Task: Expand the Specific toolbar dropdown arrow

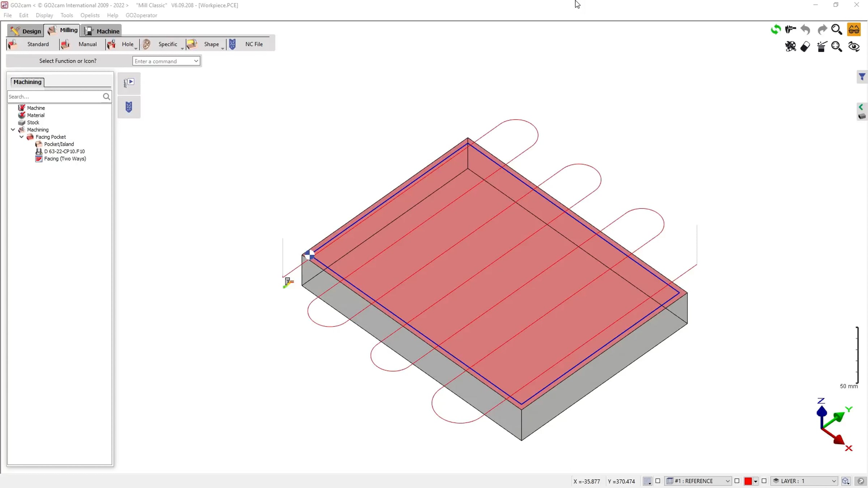Action: pos(182,48)
